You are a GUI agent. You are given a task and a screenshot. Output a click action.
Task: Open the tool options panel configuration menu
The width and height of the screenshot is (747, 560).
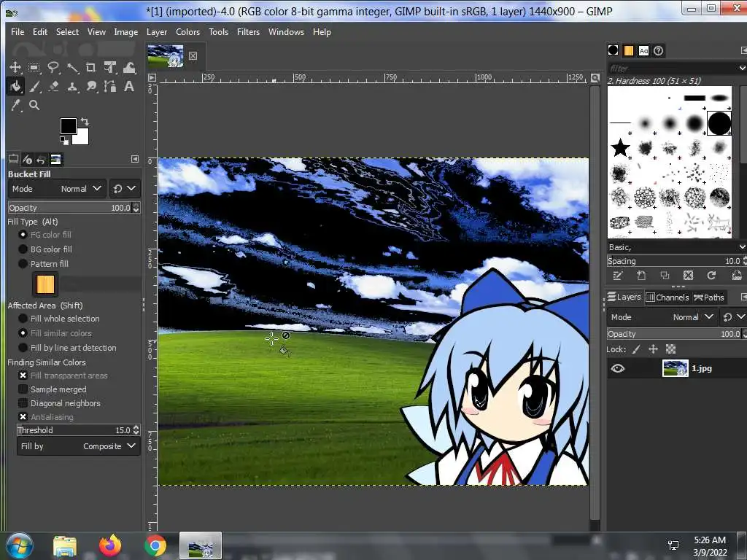[x=135, y=159]
